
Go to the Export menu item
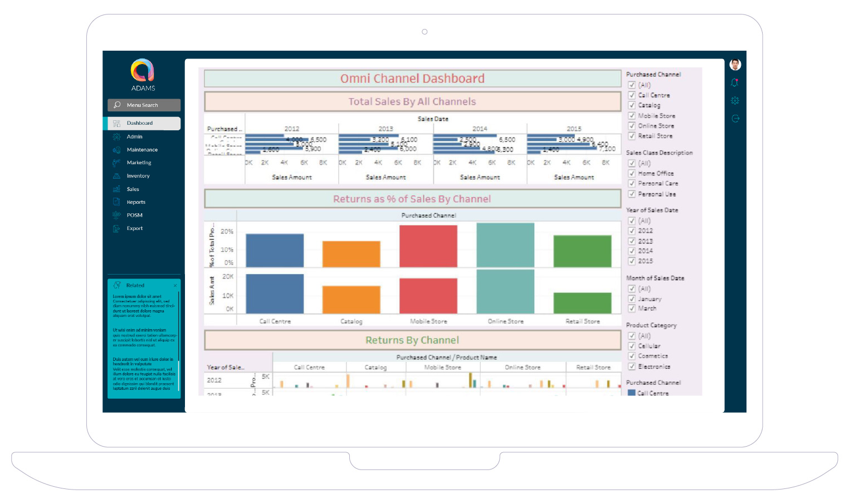point(134,228)
